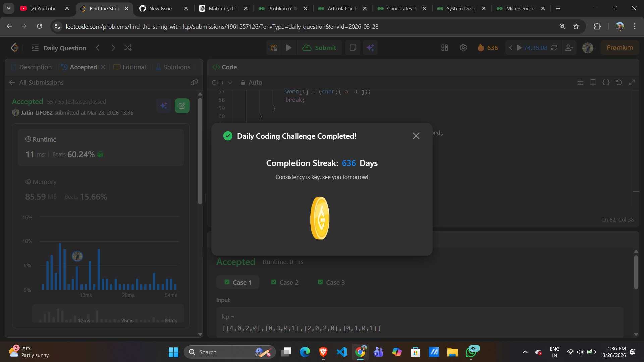Viewport: 644px width, 362px height.
Task: Close the Daily Coding Challenge dialog
Action: [x=416, y=136]
